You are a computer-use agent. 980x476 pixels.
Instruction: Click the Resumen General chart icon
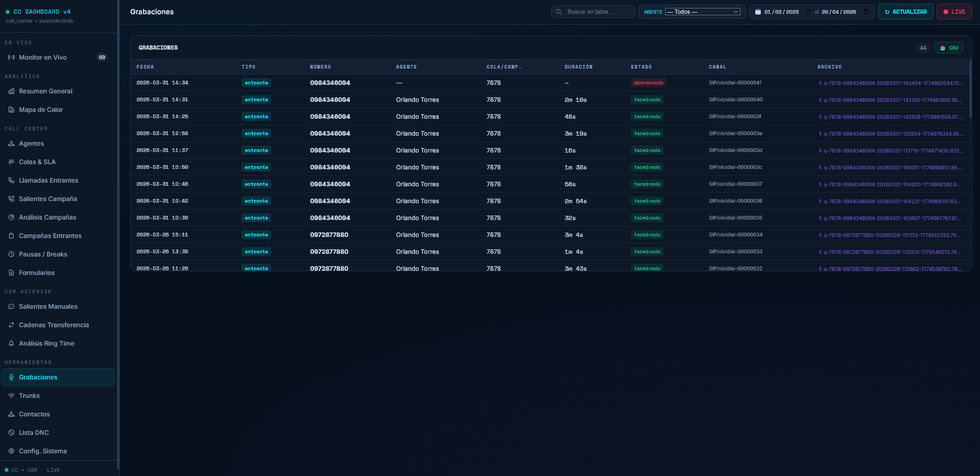(x=11, y=91)
